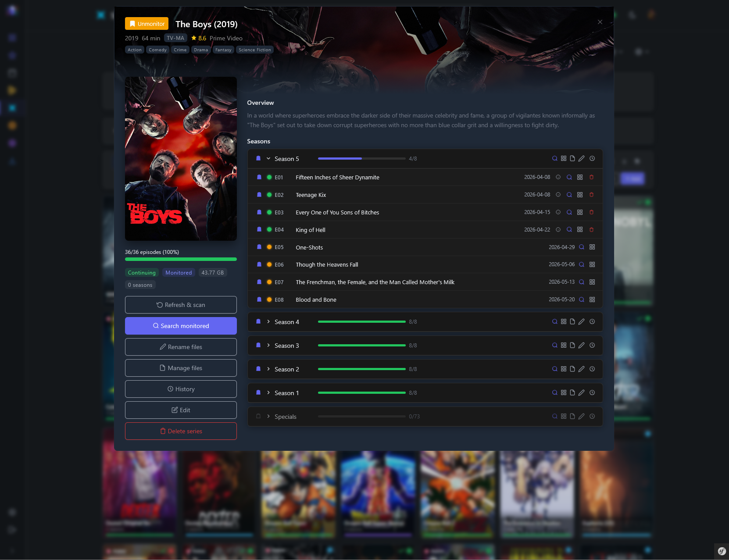
Task: Expand Season 1
Action: pyautogui.click(x=268, y=392)
